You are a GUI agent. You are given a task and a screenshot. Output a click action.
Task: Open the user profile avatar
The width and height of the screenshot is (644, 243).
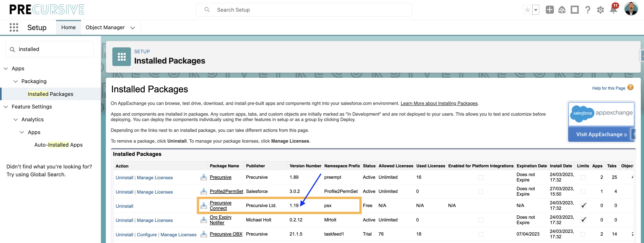pyautogui.click(x=631, y=9)
